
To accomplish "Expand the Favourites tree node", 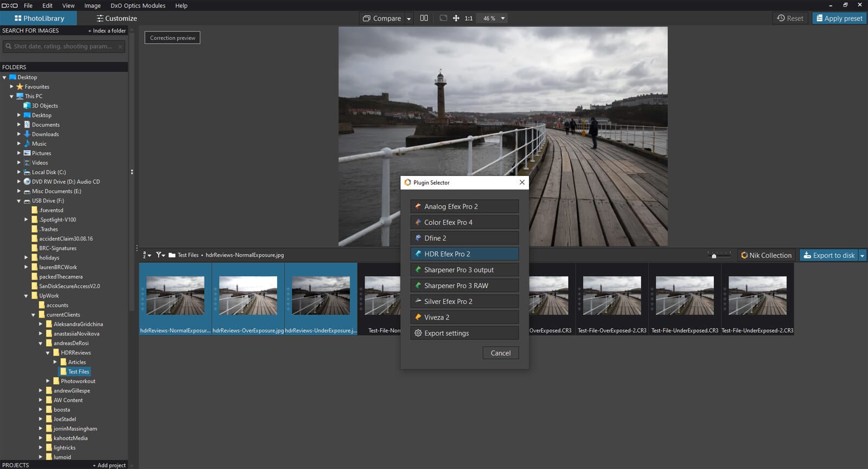I will click(11, 86).
